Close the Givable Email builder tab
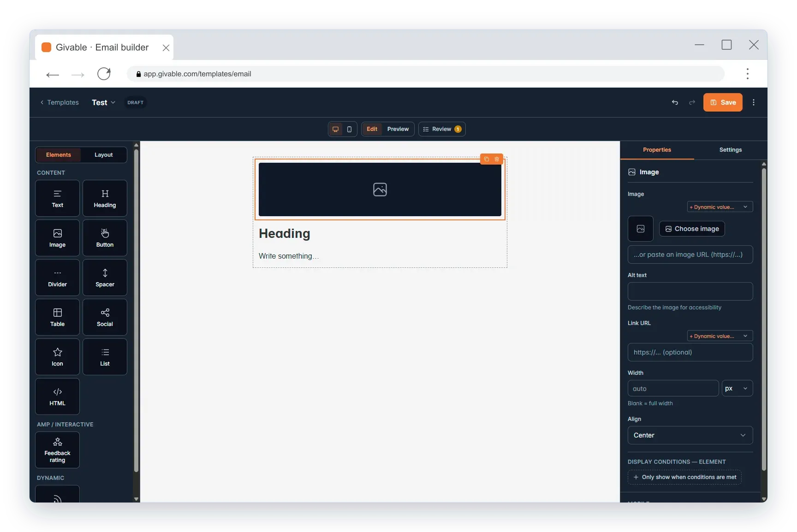 coord(166,48)
